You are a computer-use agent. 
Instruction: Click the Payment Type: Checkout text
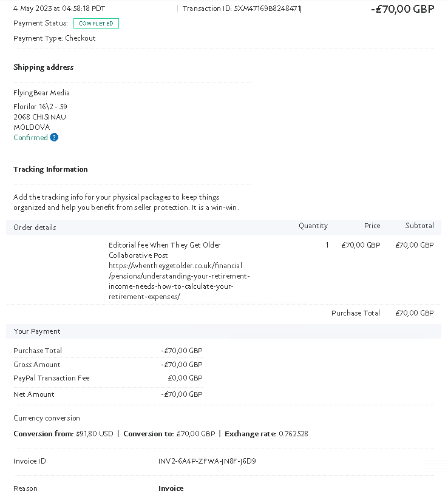(55, 38)
